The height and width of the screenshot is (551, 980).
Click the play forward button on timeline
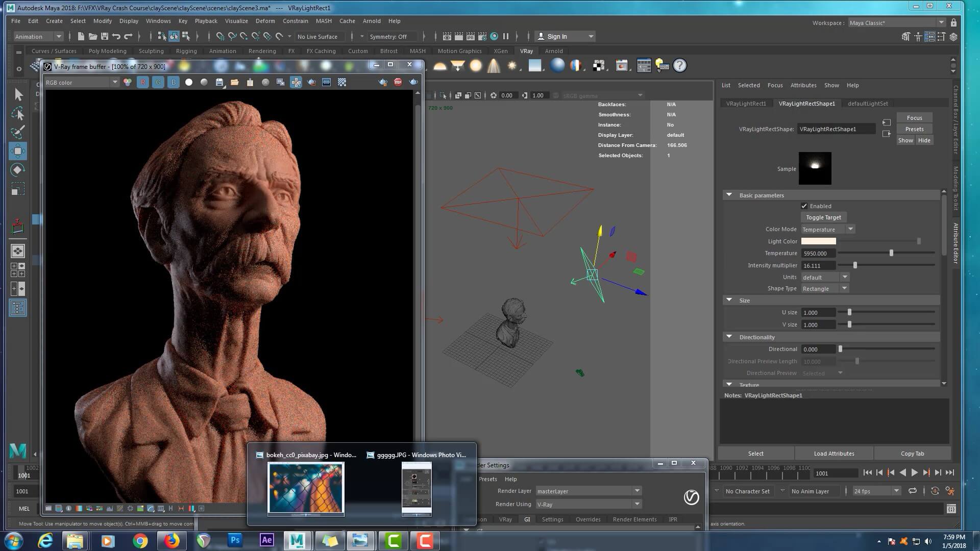(914, 473)
